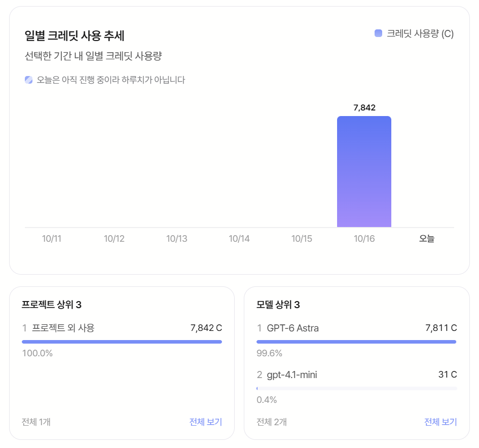479x448 pixels.
Task: Click the GPT-6 Astra usage progress bar
Action: (x=357, y=342)
